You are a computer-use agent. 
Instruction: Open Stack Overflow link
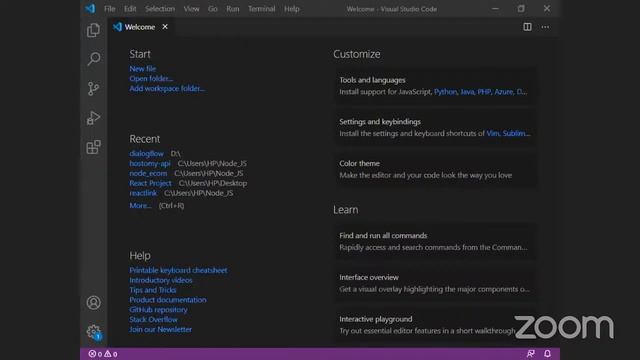pyautogui.click(x=153, y=320)
